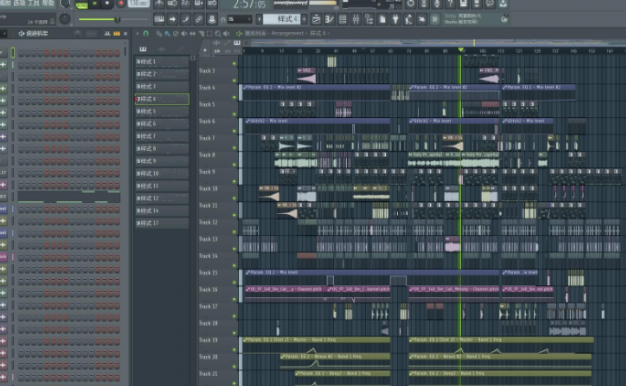Image resolution: width=626 pixels, height=386 pixels.
Task: Open the 选项 (Options) menu
Action: pyautogui.click(x=19, y=2)
